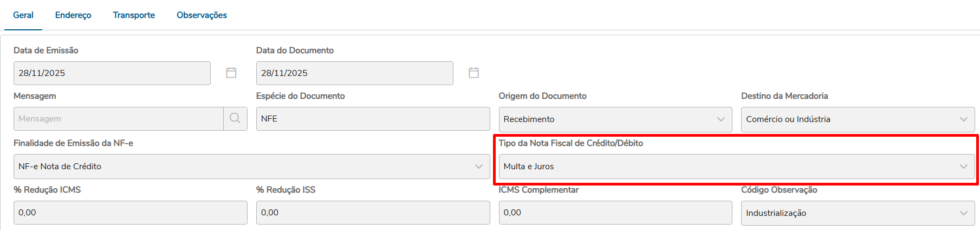
Task: Go to the Transporte tab
Action: 134,15
